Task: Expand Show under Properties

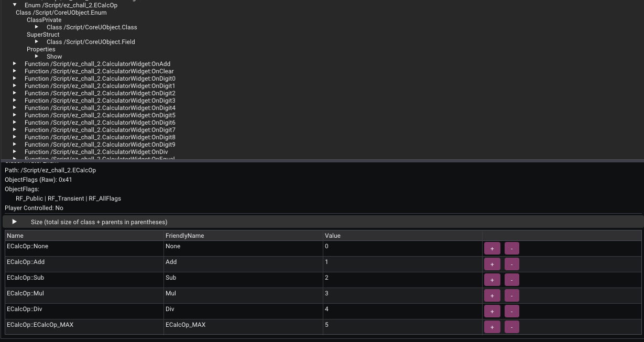Action: [37, 57]
